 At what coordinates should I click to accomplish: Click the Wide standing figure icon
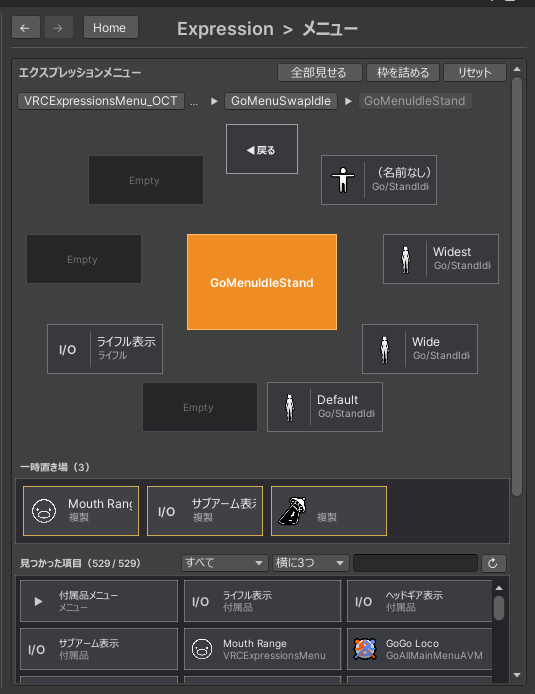[385, 349]
